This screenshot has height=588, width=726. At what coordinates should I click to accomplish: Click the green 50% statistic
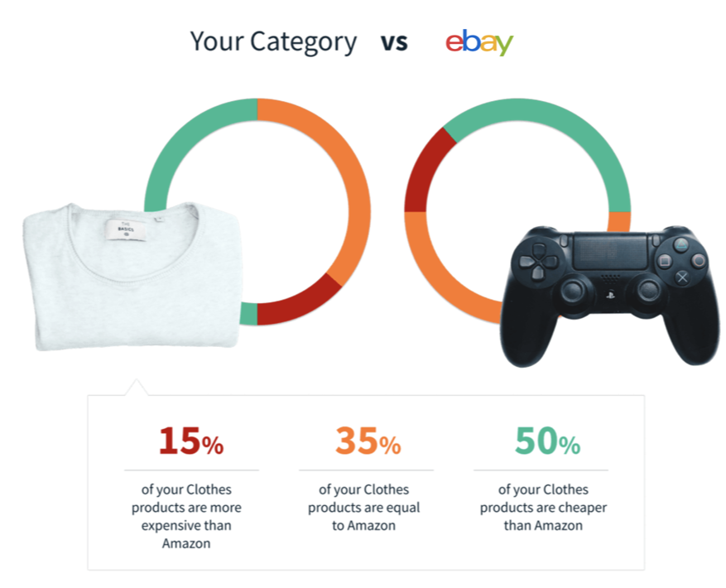click(547, 441)
